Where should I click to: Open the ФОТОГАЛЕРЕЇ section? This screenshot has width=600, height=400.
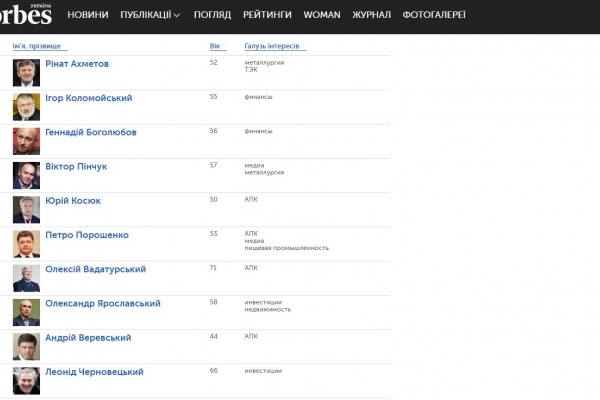(x=433, y=16)
